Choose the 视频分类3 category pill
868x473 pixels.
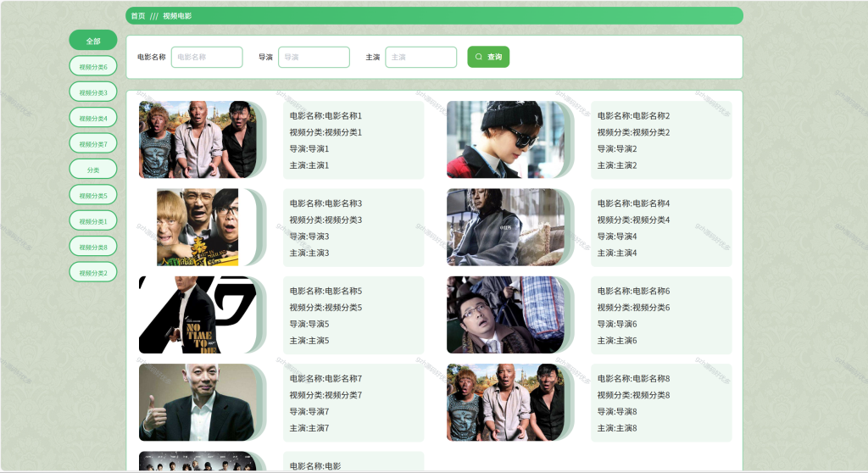tap(93, 92)
